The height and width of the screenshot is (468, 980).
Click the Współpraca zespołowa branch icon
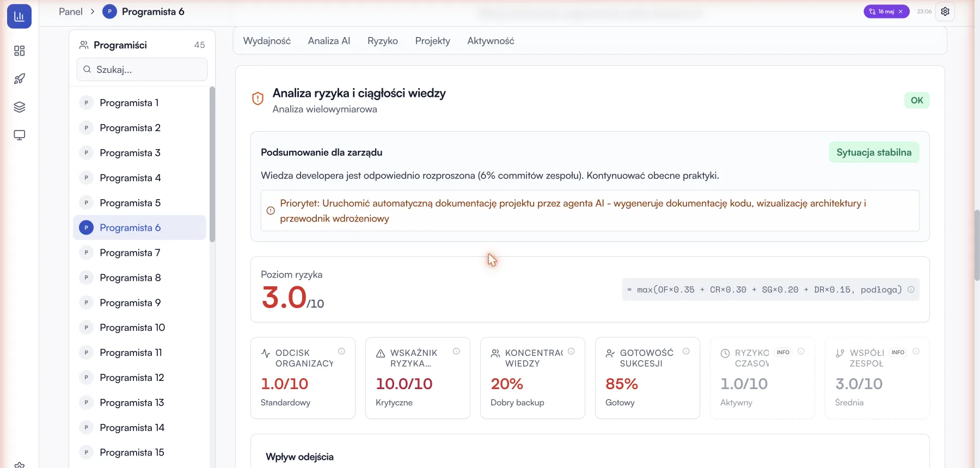(x=840, y=353)
